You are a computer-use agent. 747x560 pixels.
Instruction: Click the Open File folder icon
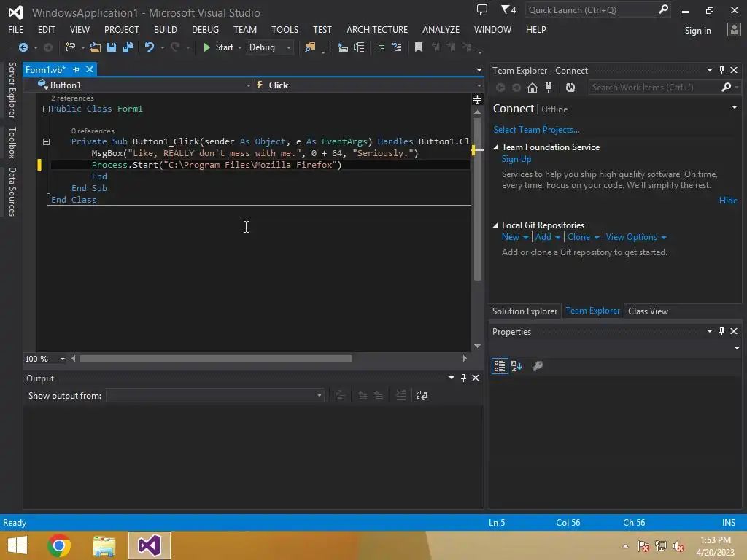pos(96,47)
